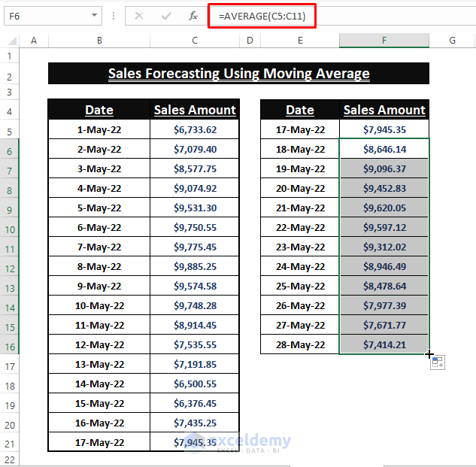Select the cell 22-May-22

coord(300,227)
